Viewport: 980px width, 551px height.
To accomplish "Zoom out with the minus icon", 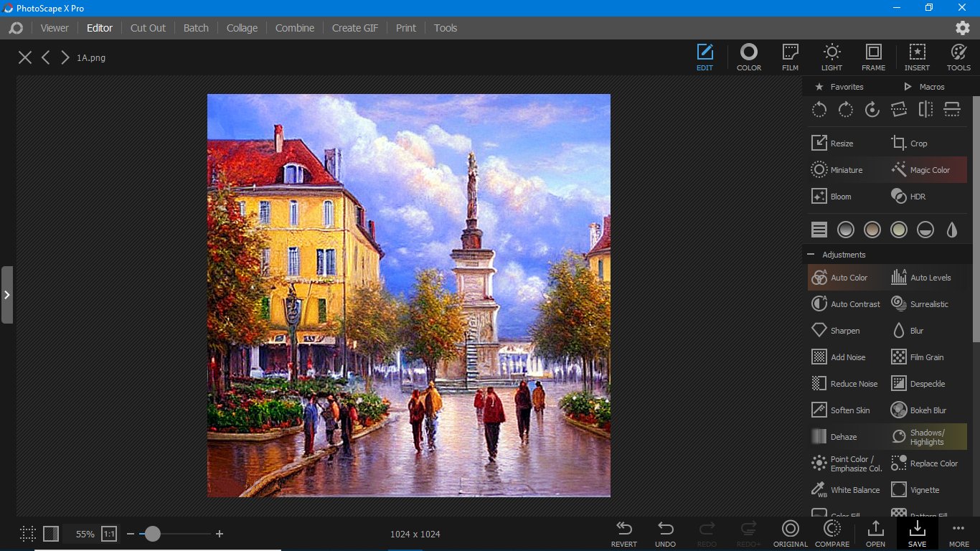I will (130, 534).
